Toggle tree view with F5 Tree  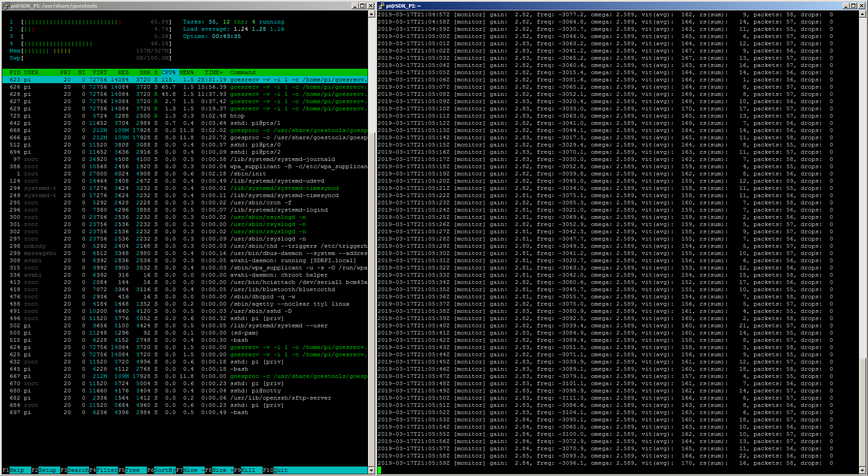[x=132, y=470]
